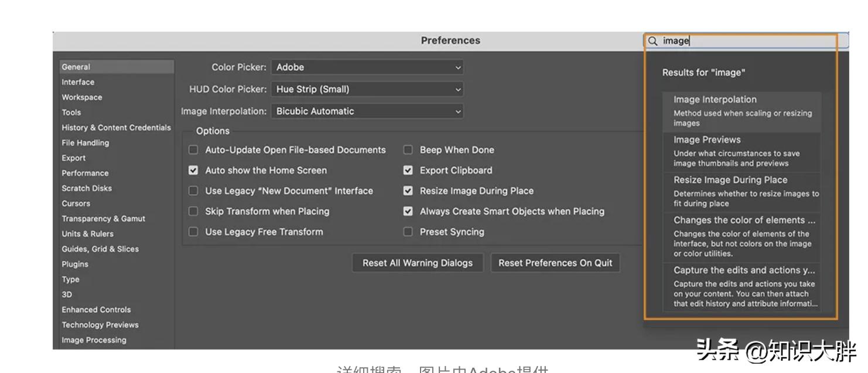Enable Use Legacy Free Transform checkbox
The width and height of the screenshot is (868, 373).
[193, 232]
